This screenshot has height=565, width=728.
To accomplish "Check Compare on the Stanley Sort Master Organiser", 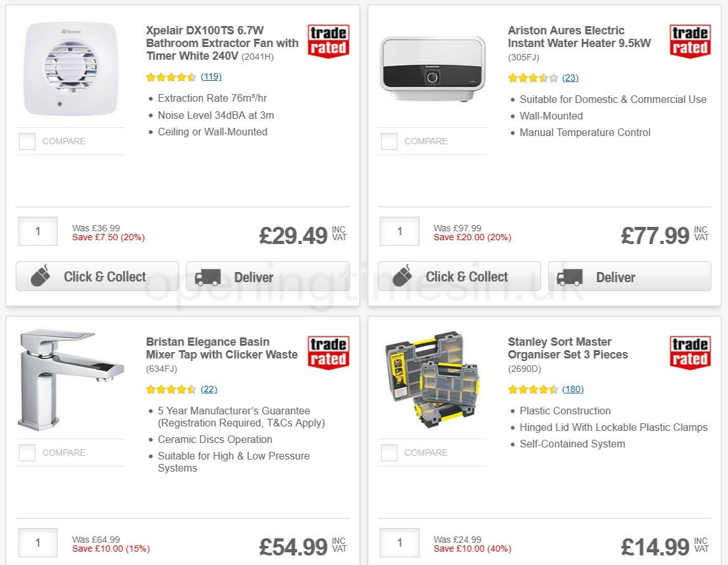I will 389,453.
